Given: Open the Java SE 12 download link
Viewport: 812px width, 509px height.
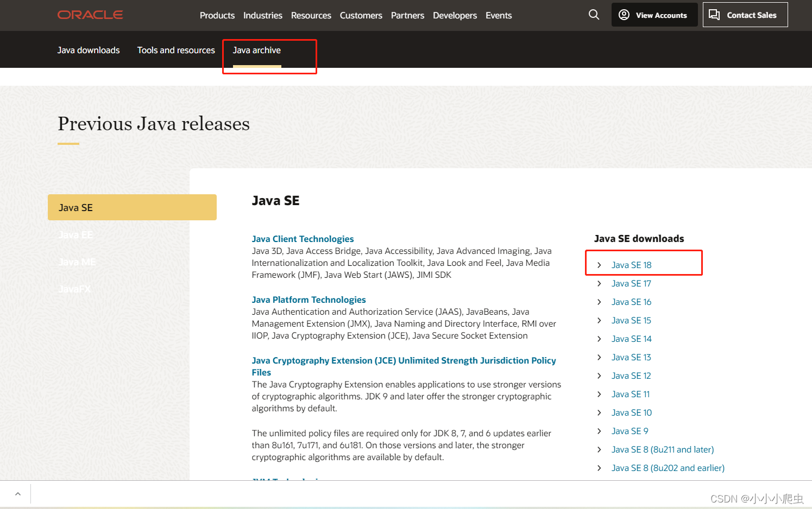Looking at the screenshot, I should point(631,376).
